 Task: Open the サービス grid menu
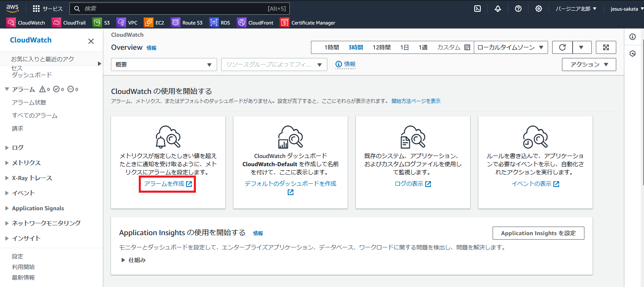(x=48, y=9)
